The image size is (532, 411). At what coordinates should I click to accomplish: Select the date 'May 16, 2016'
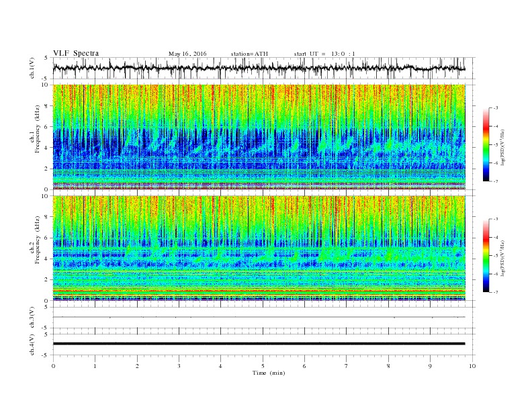(x=187, y=54)
